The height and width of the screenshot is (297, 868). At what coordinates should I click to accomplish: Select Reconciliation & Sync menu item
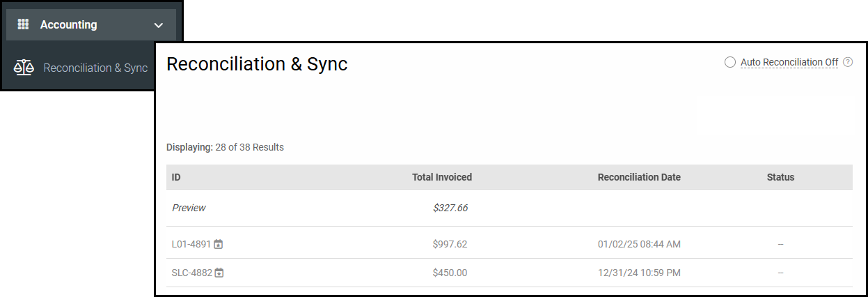coord(95,68)
